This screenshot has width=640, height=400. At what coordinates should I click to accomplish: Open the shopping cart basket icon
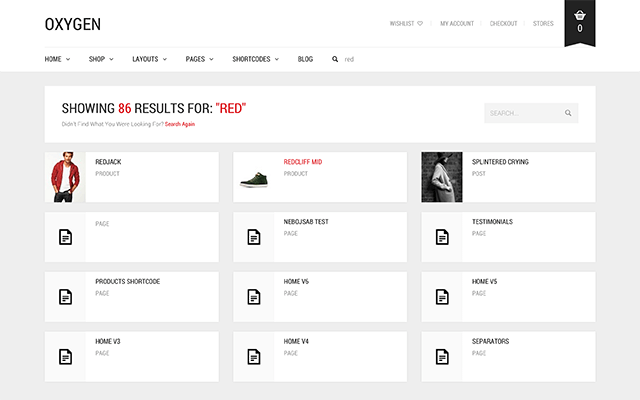pos(580,16)
